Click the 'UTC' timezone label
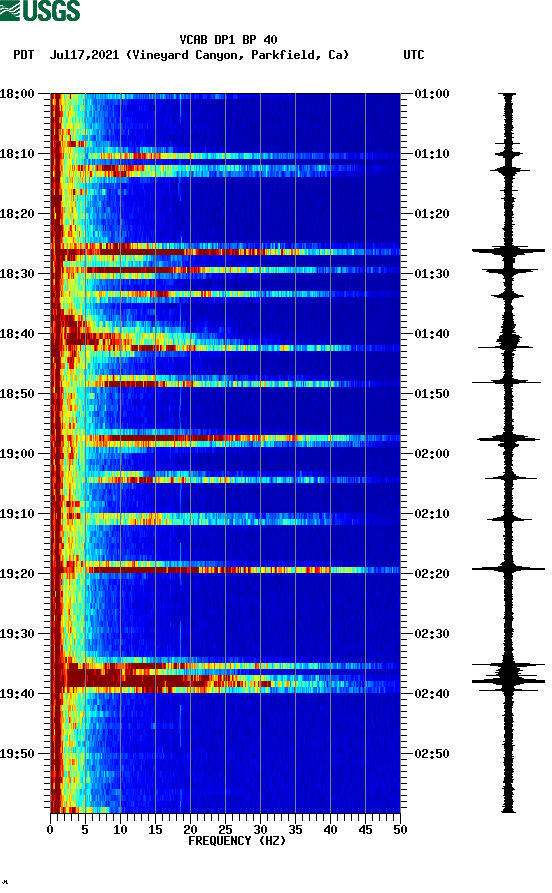The height and width of the screenshot is (893, 552). point(414,55)
